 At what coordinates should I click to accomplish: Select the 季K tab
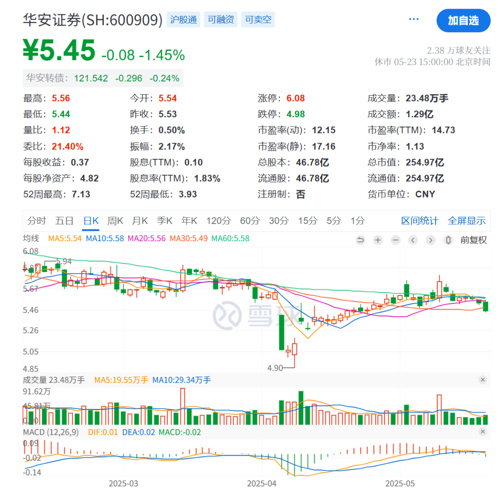pos(165,221)
